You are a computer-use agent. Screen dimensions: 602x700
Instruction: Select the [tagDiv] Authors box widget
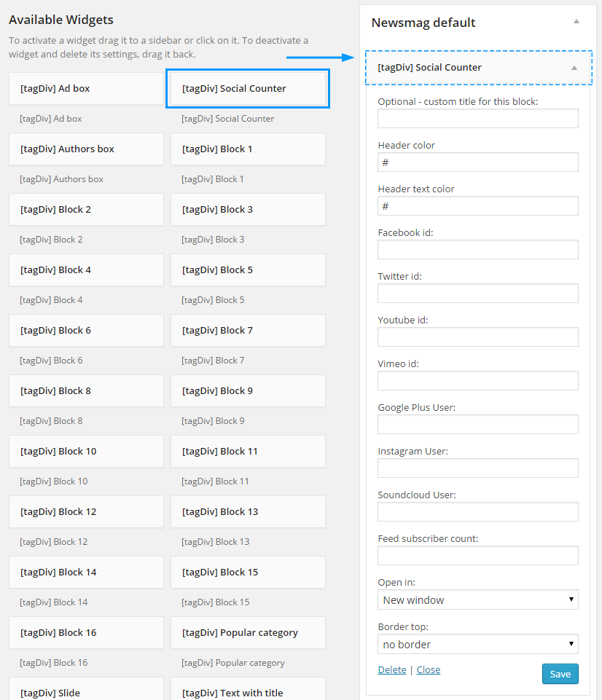[x=86, y=149]
